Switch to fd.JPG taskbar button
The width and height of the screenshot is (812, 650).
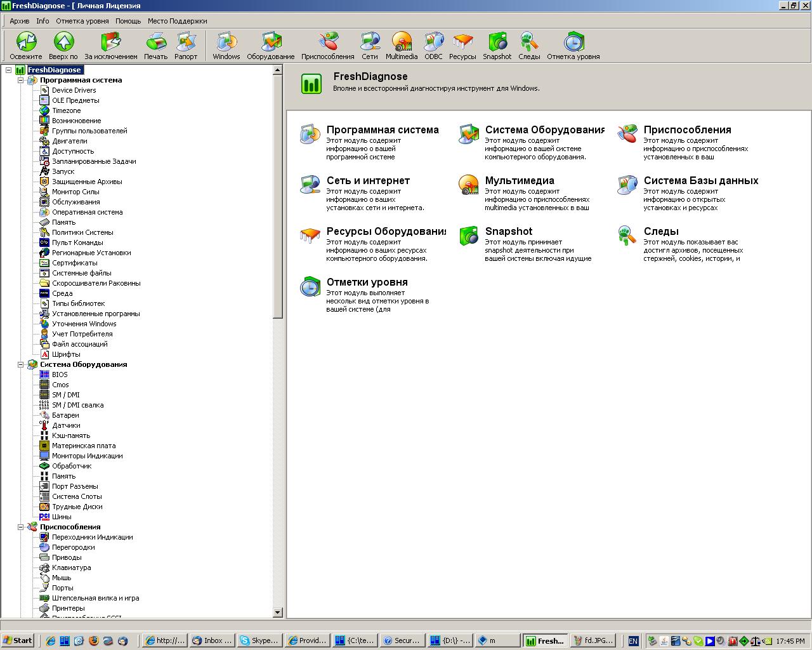tap(593, 640)
